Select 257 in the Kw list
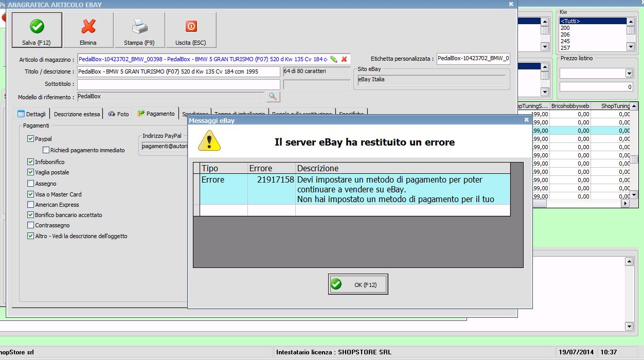Image resolution: width=644 pixels, height=360 pixels. [x=593, y=48]
